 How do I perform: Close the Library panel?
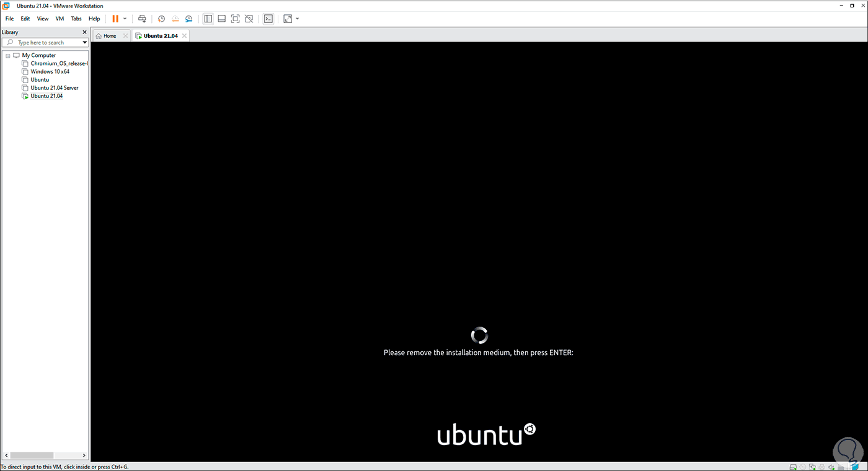click(x=84, y=32)
